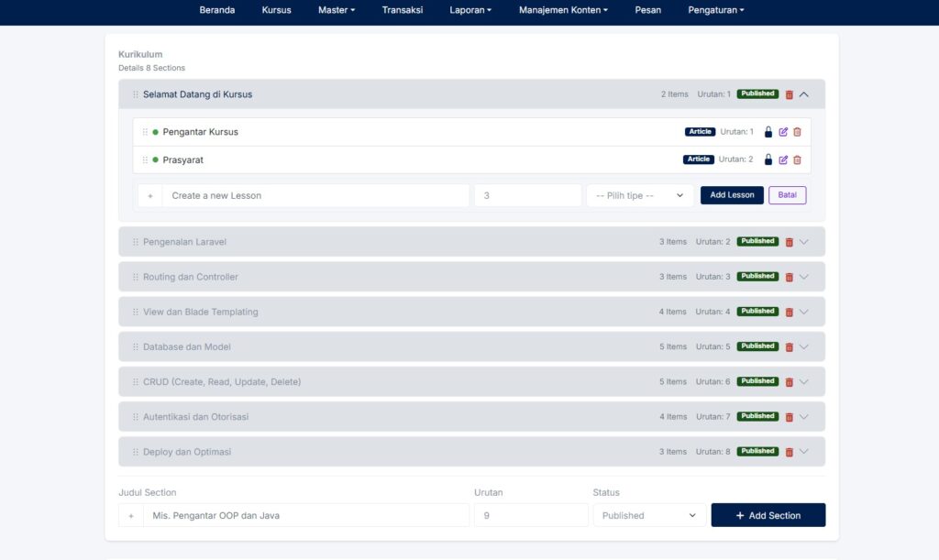Toggle Published badge on Autentikasi dan Otorisasi
The height and width of the screenshot is (560, 939).
click(x=757, y=416)
